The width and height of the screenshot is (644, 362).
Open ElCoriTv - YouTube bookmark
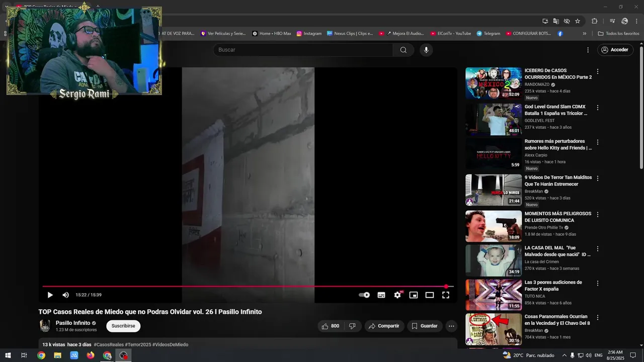451,34
